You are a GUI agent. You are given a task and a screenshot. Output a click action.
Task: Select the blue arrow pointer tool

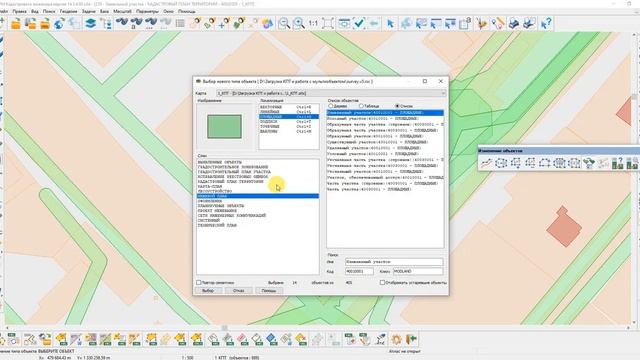coord(390,23)
